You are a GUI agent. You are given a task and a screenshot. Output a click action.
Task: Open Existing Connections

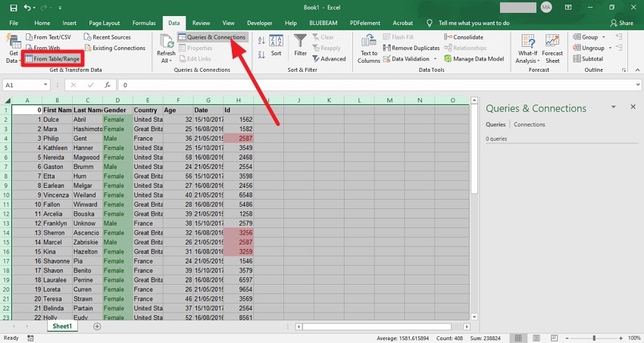pos(114,48)
